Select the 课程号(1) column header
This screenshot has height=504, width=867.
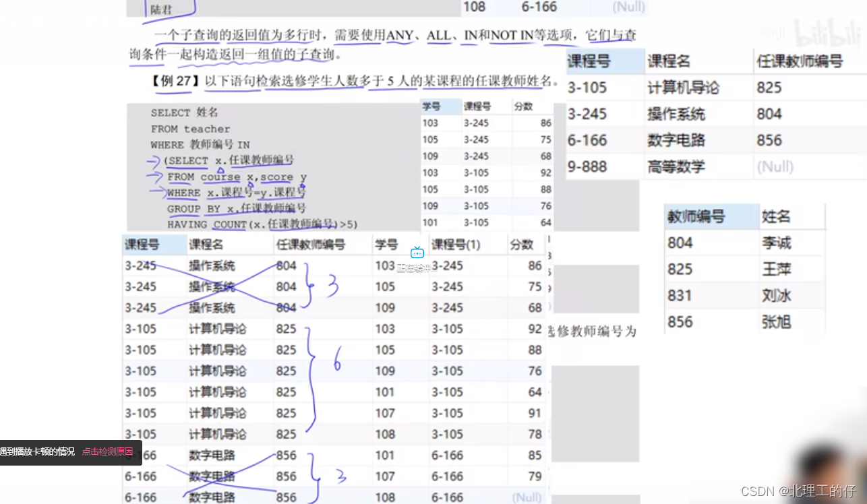[x=456, y=245]
